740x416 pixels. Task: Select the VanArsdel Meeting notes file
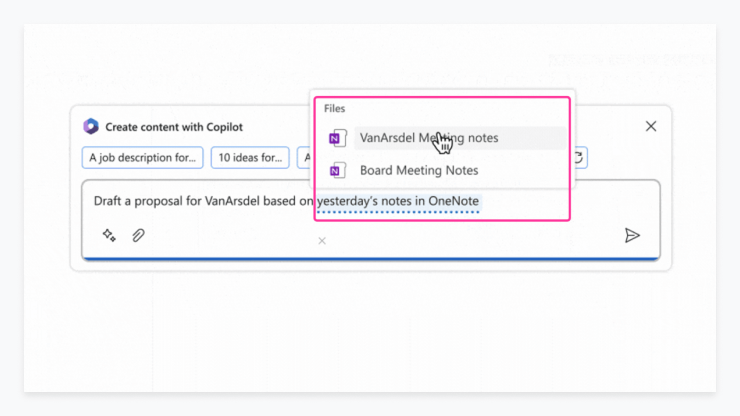pos(460,138)
